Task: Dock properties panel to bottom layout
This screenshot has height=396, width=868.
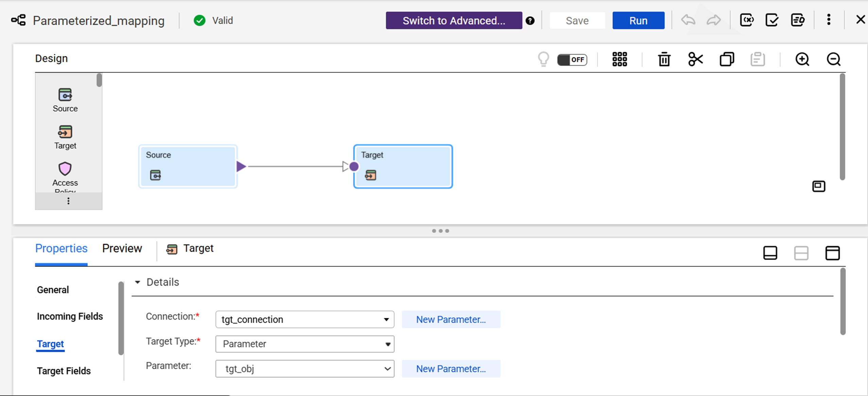Action: [x=770, y=253]
